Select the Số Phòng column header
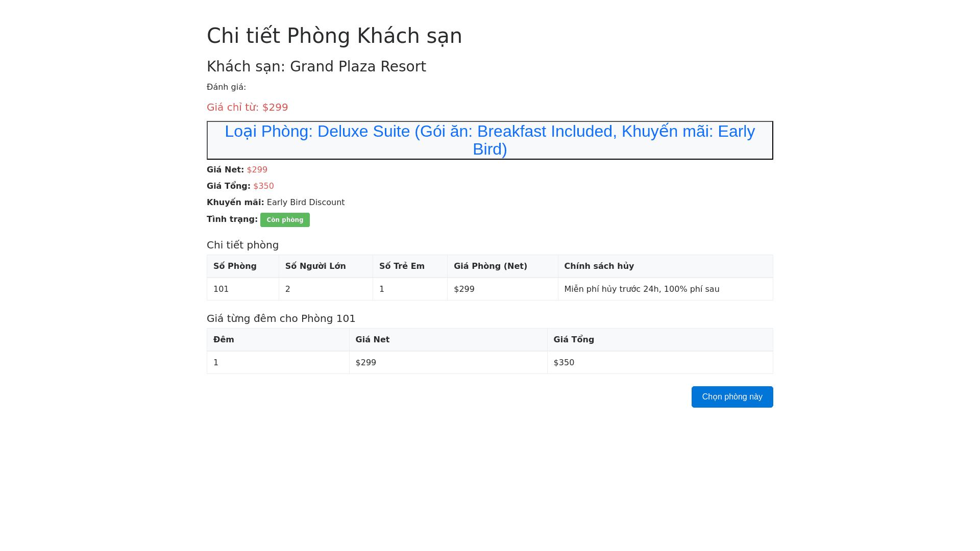 [x=235, y=266]
